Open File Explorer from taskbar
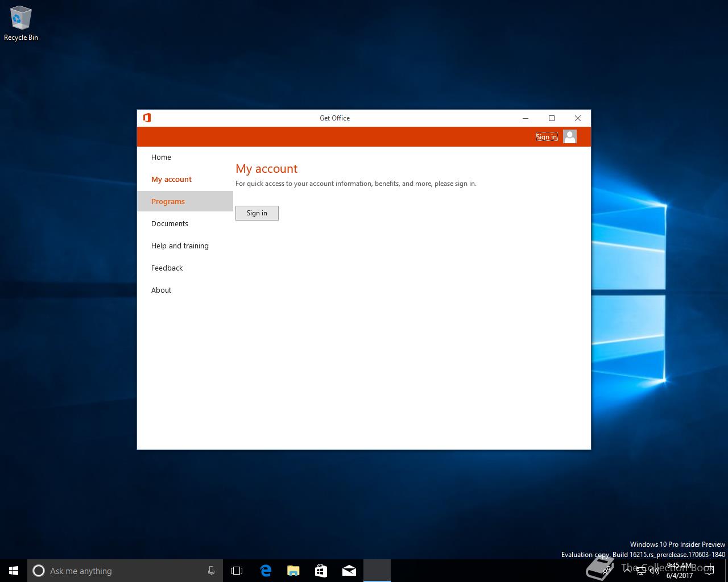 (x=293, y=571)
